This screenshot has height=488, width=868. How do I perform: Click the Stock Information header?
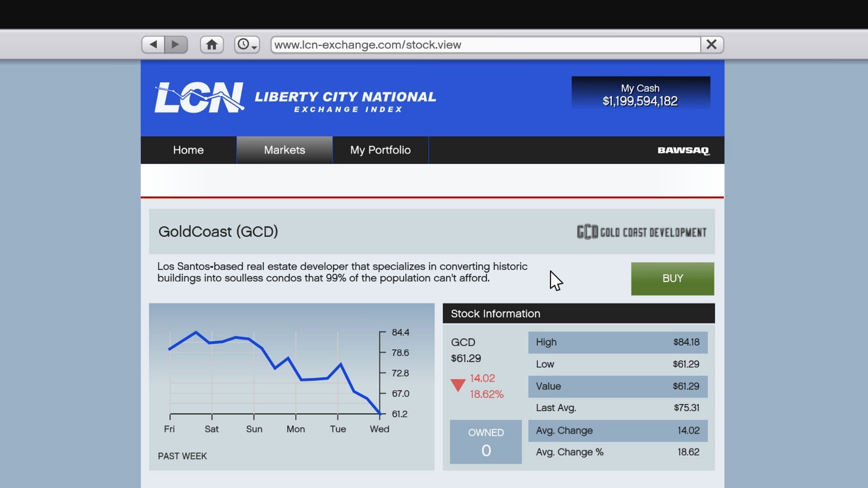(579, 314)
